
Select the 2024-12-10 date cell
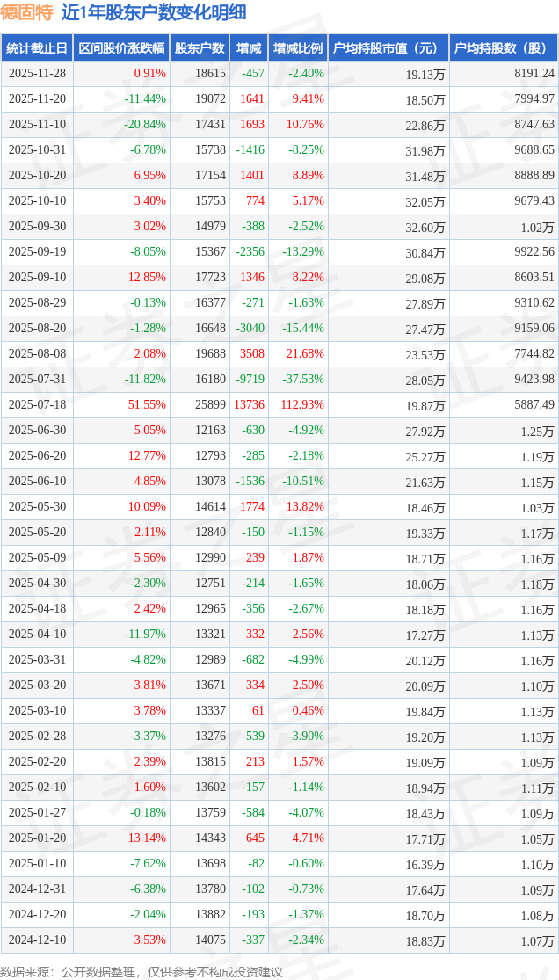point(36,940)
